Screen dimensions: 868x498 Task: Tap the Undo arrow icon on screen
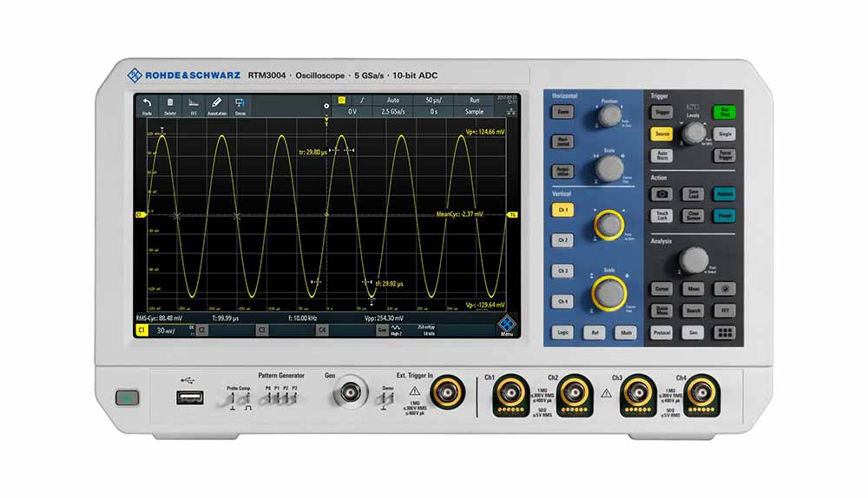click(147, 105)
